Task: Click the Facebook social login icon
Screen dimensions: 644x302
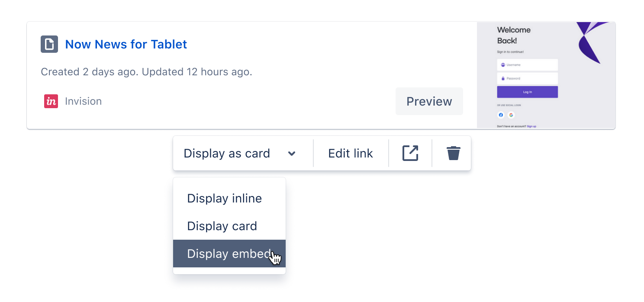Action: pos(501,115)
